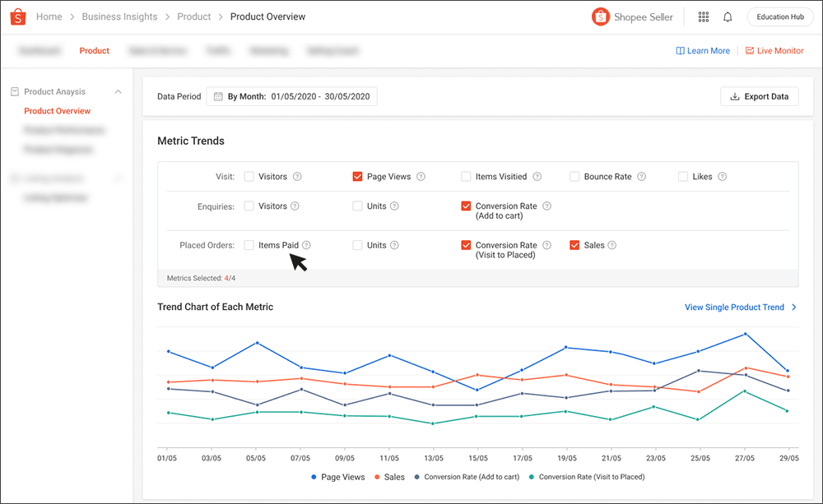Uncheck Conversion Rate (Add to cart)
This screenshot has height=504, width=823.
click(x=466, y=206)
